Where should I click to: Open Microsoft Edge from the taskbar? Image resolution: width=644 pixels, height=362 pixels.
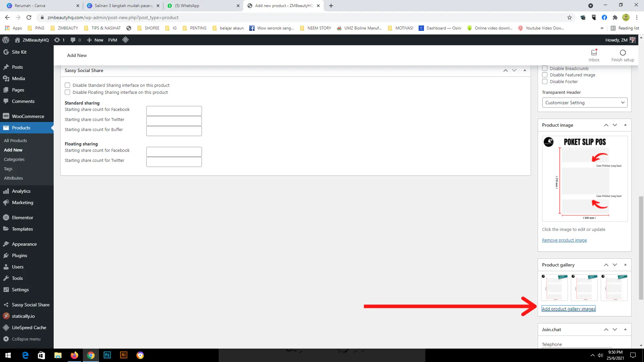(x=25, y=355)
